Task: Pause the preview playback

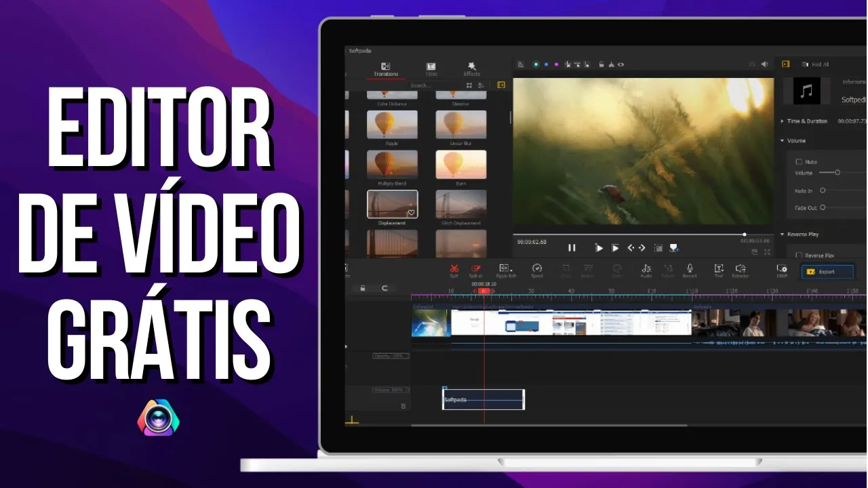Action: point(572,248)
